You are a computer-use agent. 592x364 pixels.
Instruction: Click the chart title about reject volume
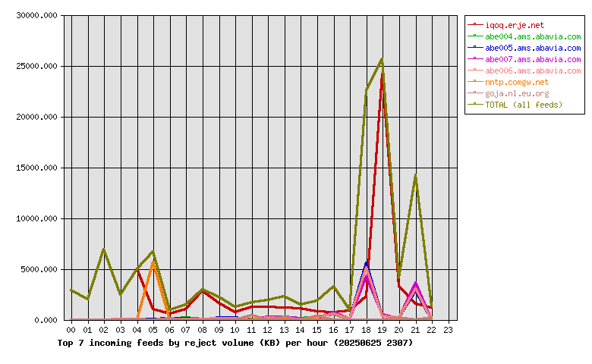(235, 343)
